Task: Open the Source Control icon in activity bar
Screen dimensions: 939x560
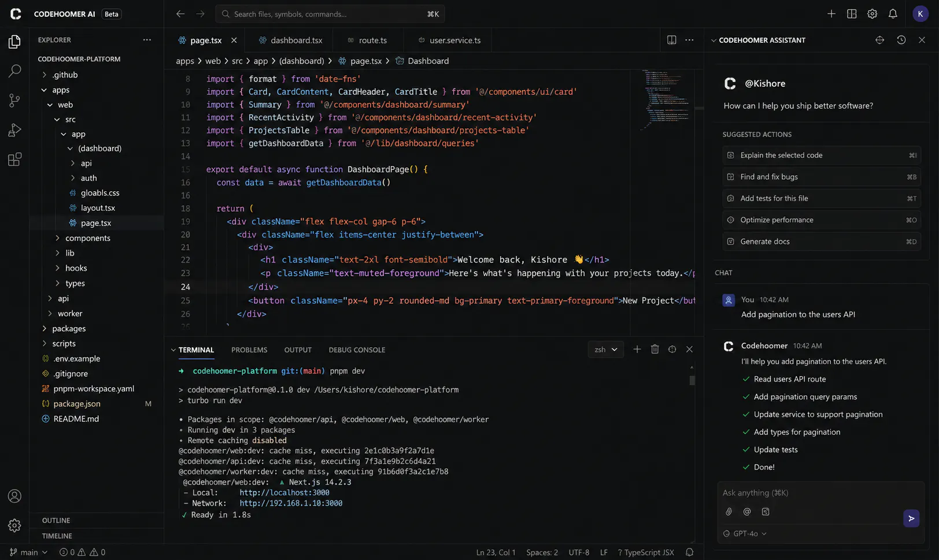Action: [14, 101]
